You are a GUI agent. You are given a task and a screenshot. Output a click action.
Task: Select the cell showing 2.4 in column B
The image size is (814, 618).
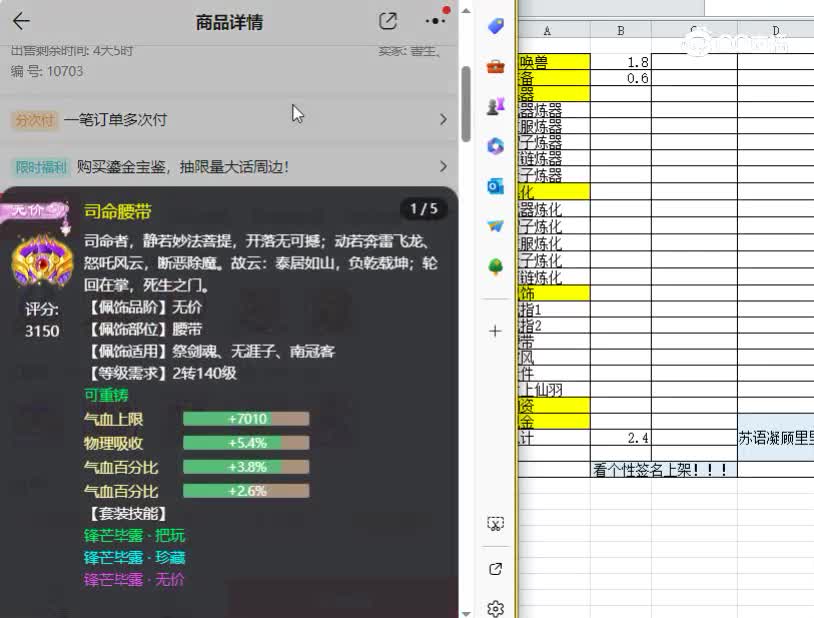(x=621, y=435)
